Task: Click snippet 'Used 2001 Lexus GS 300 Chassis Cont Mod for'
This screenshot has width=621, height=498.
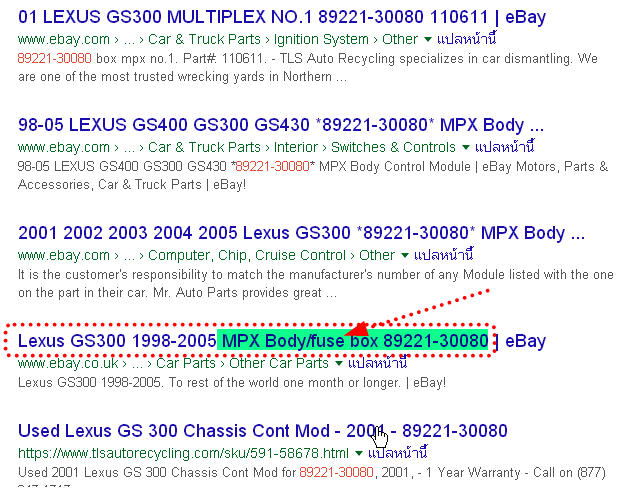Action: click(157, 473)
